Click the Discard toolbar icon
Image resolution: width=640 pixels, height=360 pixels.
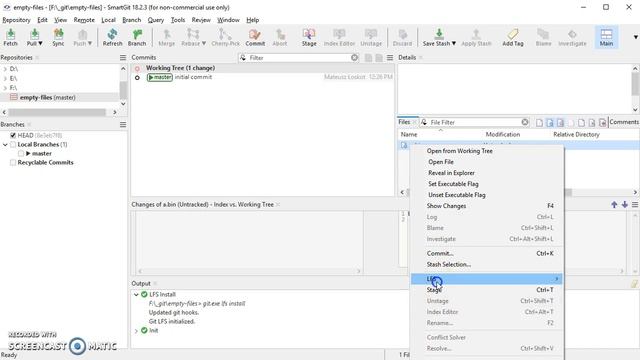[402, 38]
